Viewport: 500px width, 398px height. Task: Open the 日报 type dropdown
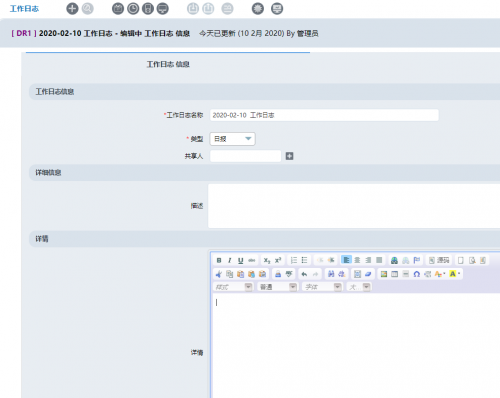point(232,139)
